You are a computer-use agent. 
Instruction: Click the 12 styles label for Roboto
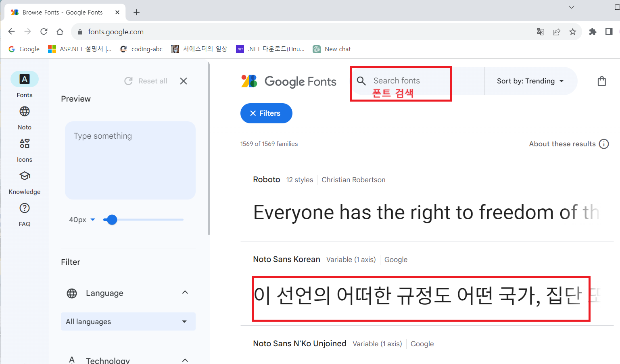click(x=300, y=180)
